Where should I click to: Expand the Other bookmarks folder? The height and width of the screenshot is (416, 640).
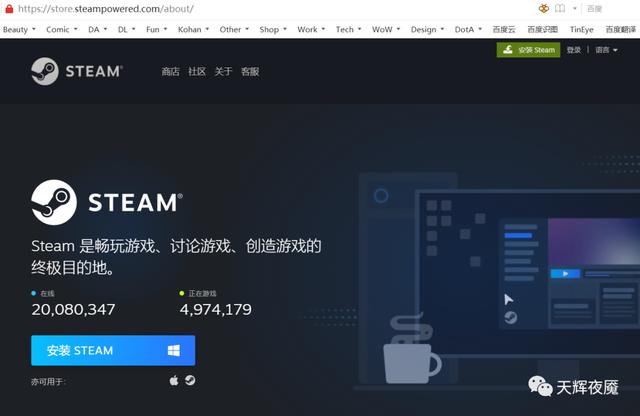(234, 29)
